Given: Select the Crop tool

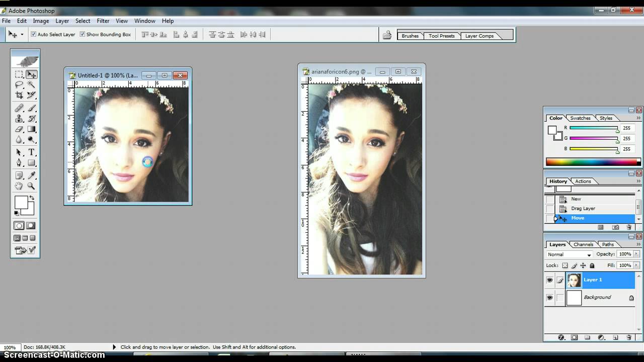Looking at the screenshot, I should [19, 95].
